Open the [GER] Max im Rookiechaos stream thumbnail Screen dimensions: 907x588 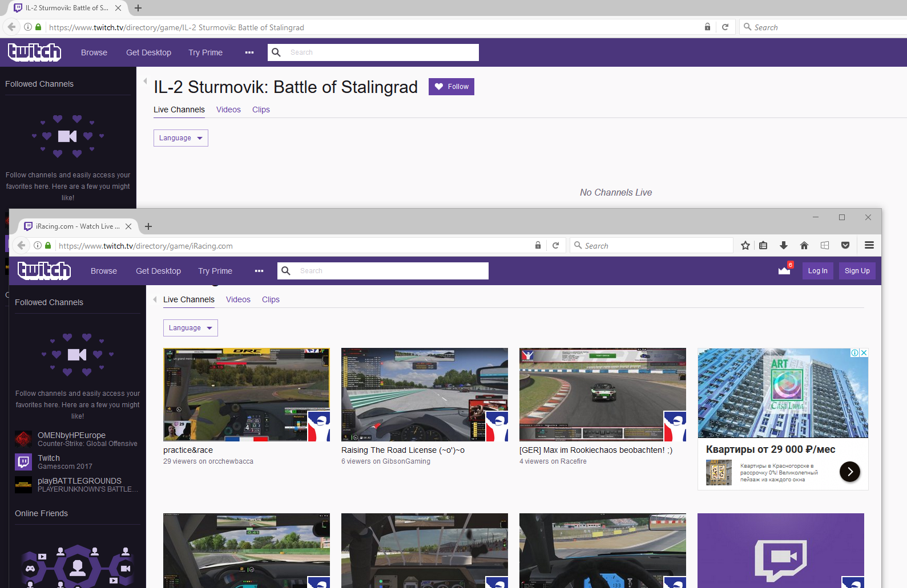pos(603,395)
